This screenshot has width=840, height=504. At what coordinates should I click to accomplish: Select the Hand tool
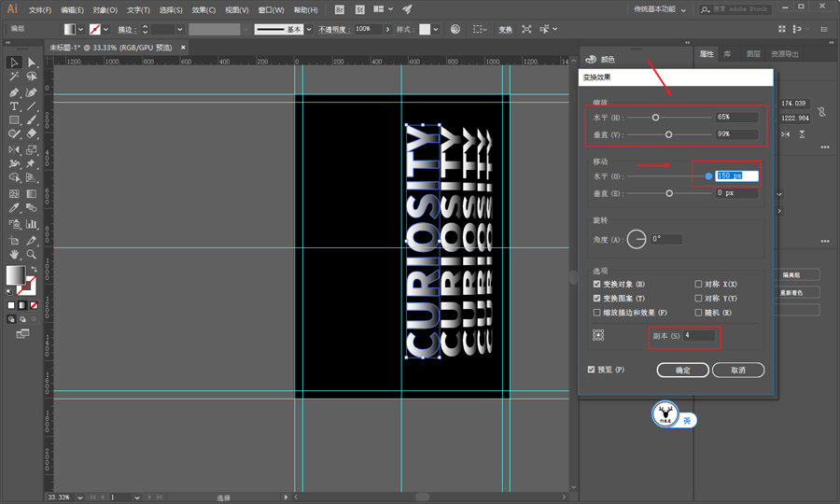[x=15, y=254]
